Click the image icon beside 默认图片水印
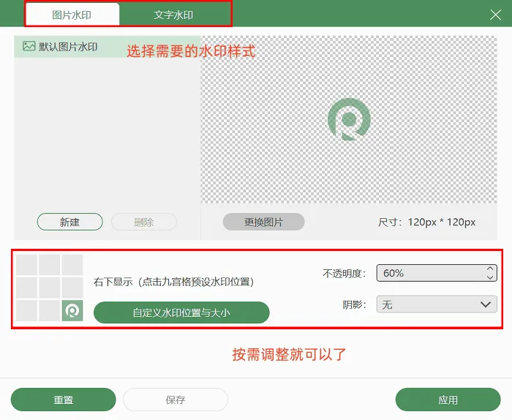512x420 pixels. coord(29,46)
